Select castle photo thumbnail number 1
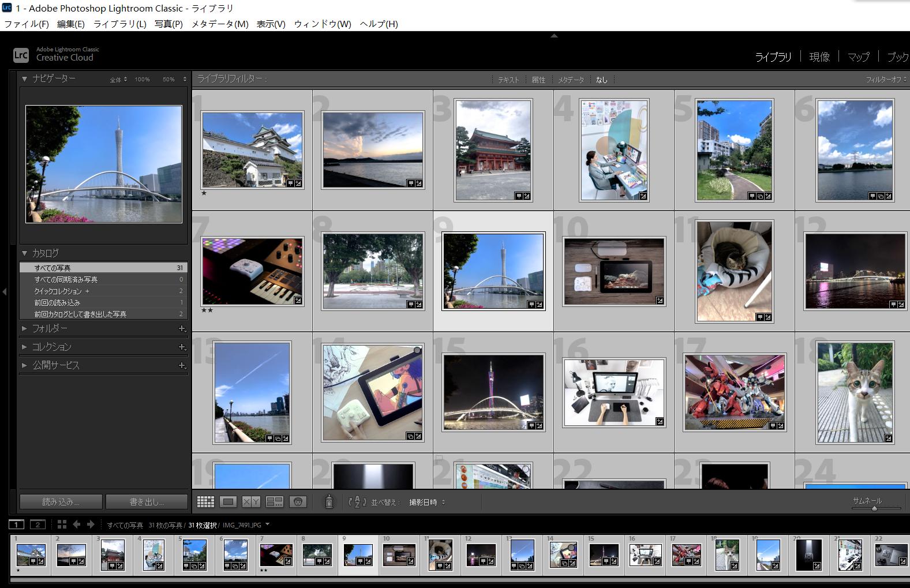Screen dimensions: 910x588 (x=252, y=149)
